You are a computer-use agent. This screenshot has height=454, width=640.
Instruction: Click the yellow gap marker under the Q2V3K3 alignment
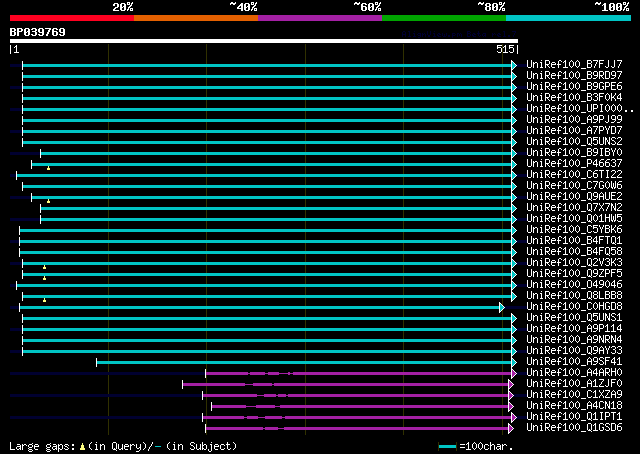point(44,267)
